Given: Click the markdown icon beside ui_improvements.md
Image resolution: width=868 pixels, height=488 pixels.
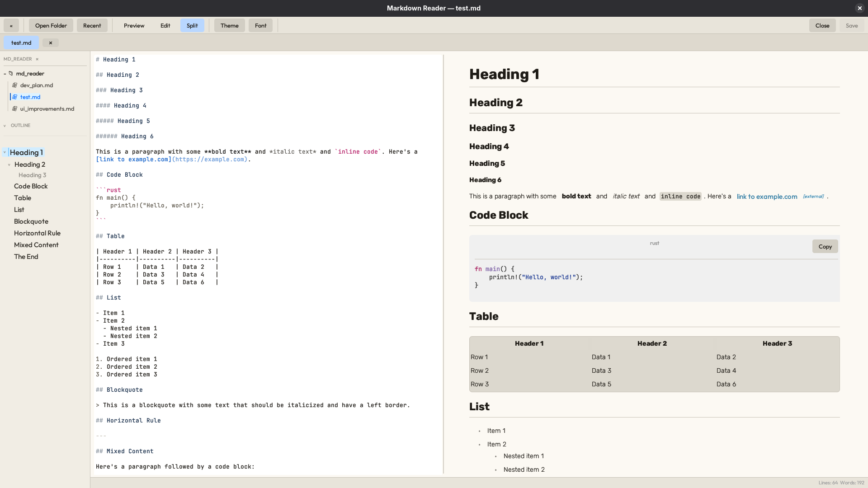Looking at the screenshot, I should (15, 108).
